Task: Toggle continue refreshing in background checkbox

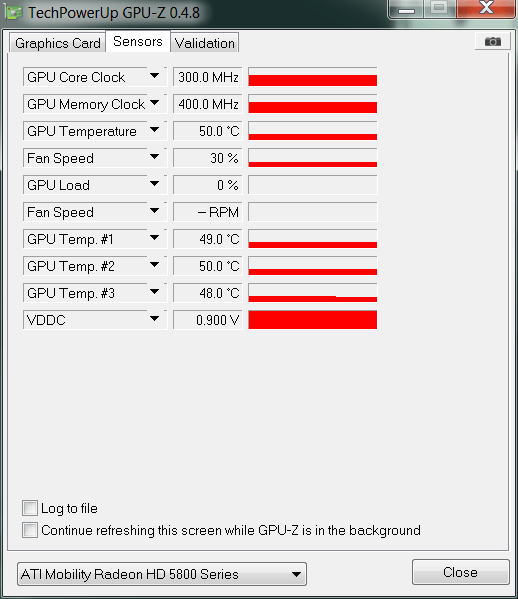Action: tap(30, 530)
